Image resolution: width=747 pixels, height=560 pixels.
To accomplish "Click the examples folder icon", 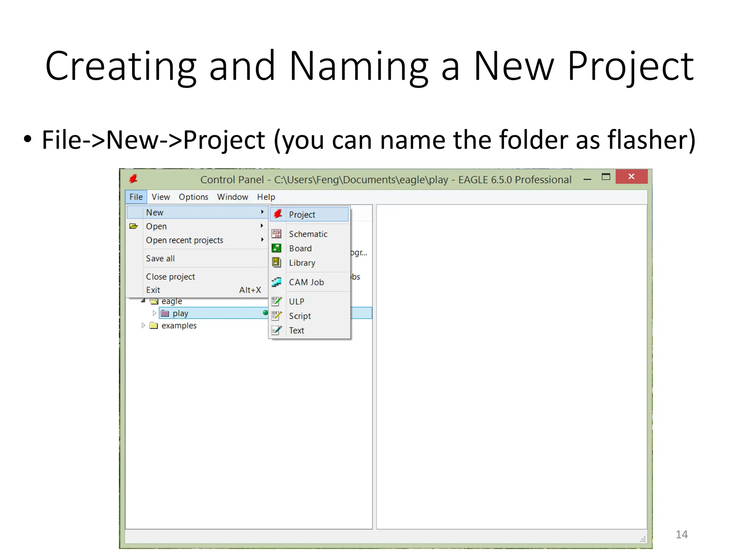I will [x=154, y=325].
